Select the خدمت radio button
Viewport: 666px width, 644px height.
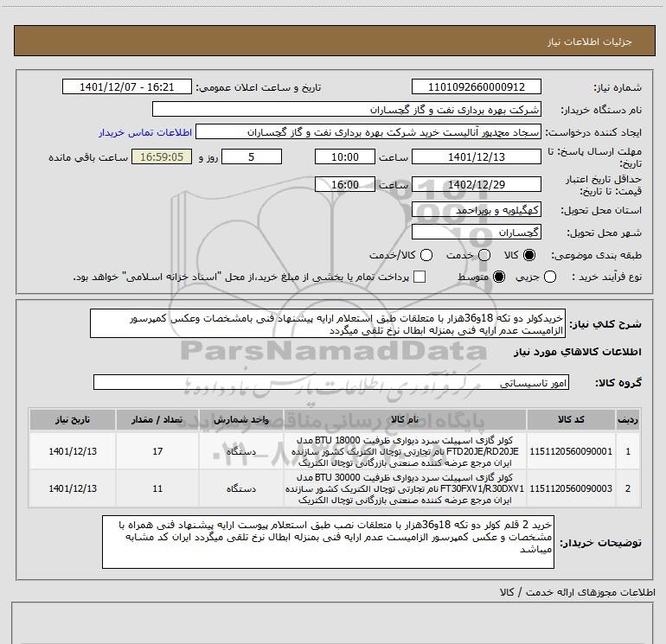pos(484,255)
